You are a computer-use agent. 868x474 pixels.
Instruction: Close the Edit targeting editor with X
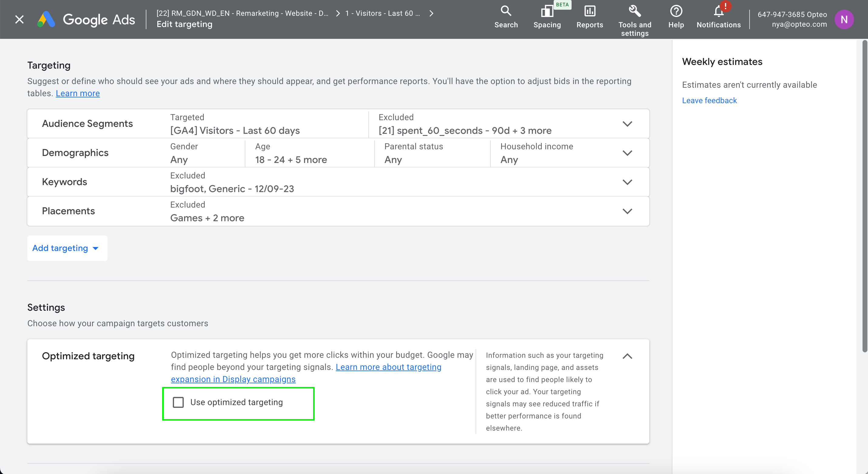(19, 19)
